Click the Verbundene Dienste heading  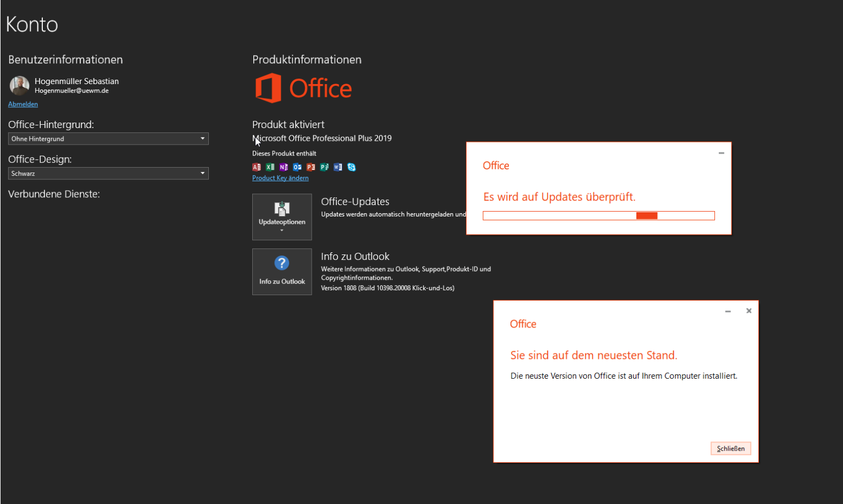point(54,194)
